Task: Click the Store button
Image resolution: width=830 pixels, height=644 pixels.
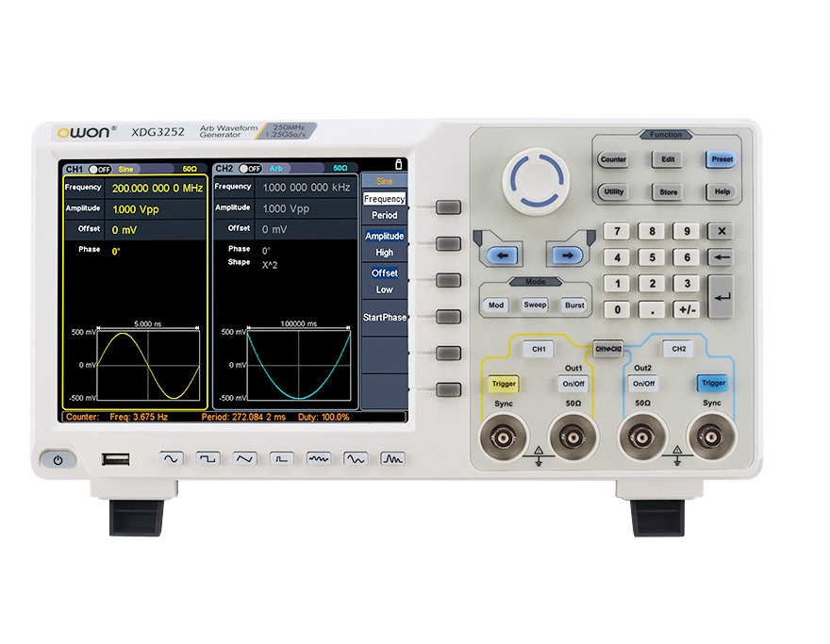Action: tap(668, 191)
